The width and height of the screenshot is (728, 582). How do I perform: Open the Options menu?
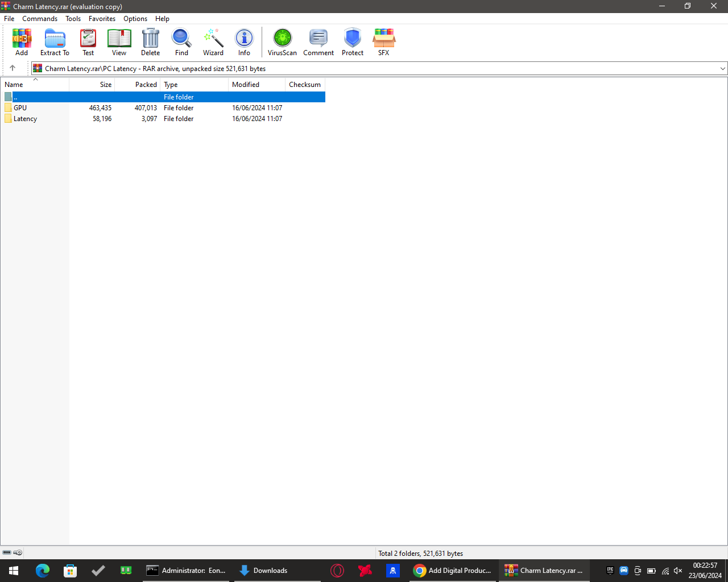(x=135, y=19)
